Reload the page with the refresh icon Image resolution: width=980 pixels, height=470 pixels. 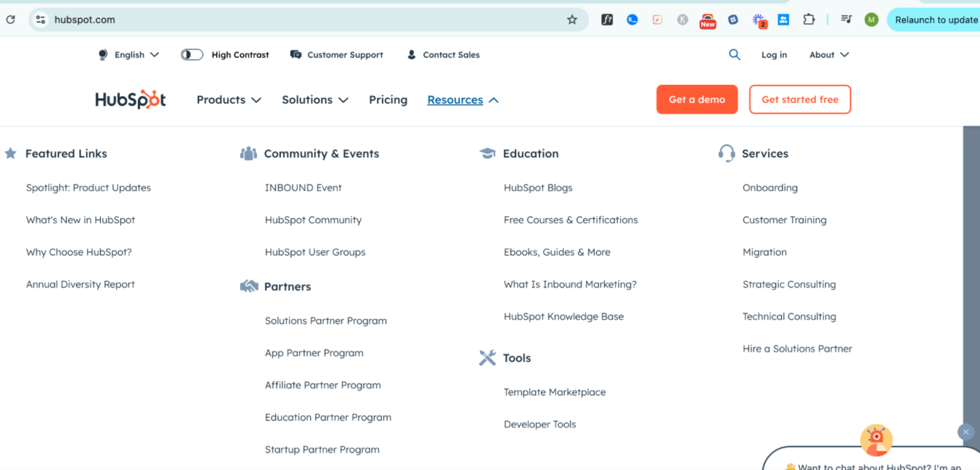pos(10,20)
